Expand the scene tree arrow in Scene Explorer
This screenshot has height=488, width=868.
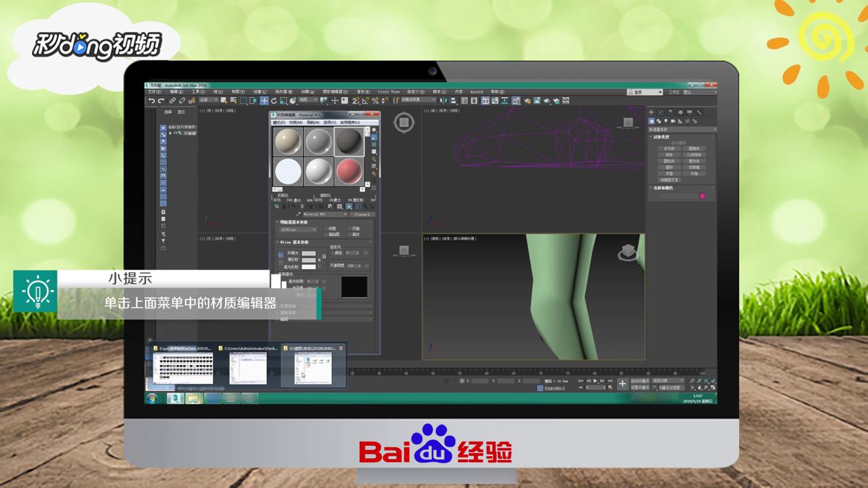pos(170,133)
